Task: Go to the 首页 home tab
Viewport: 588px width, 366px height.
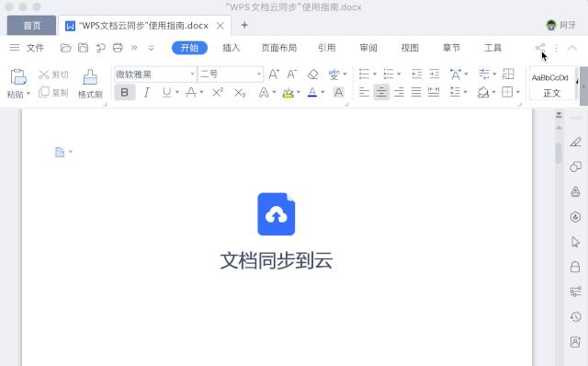Action: point(31,25)
